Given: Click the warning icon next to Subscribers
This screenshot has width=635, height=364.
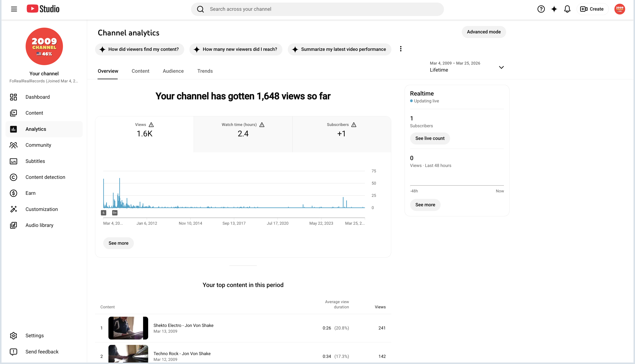Looking at the screenshot, I should tap(354, 125).
